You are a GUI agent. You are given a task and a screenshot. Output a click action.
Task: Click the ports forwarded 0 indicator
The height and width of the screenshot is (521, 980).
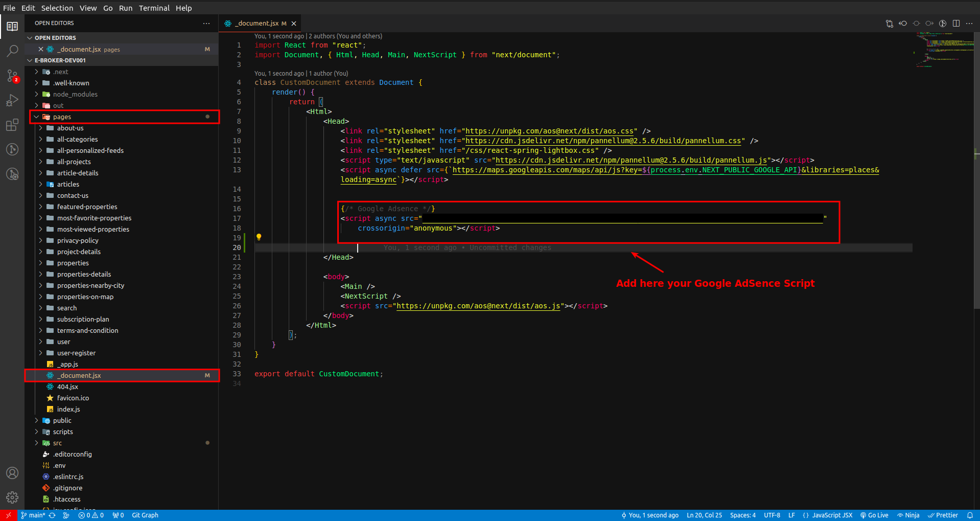tap(119, 515)
